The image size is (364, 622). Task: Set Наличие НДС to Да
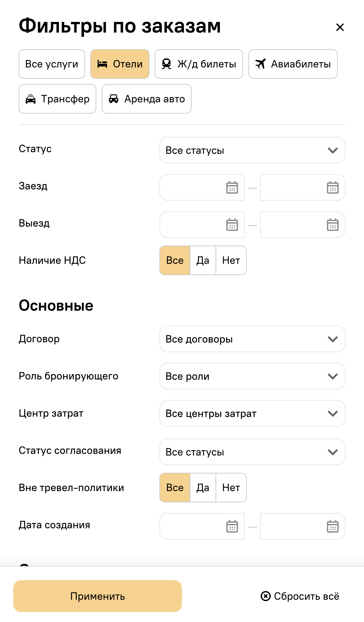point(203,260)
